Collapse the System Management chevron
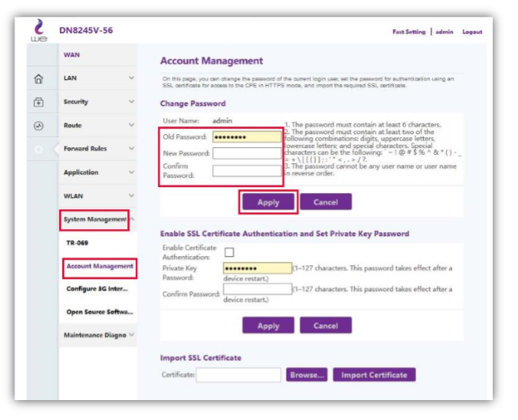Viewport: 518px width, 420px height. (x=132, y=219)
